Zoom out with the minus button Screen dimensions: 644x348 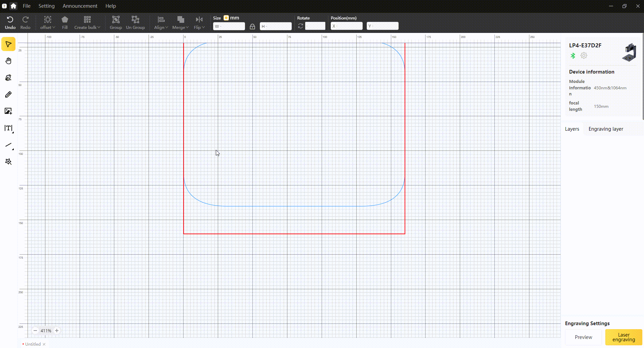coord(35,331)
